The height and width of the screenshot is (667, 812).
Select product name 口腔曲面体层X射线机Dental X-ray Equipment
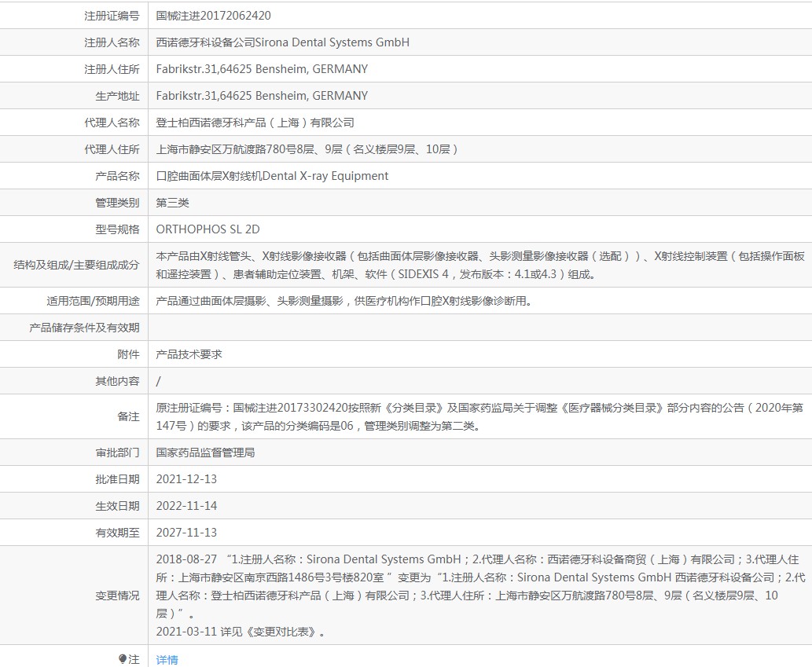tap(272, 176)
